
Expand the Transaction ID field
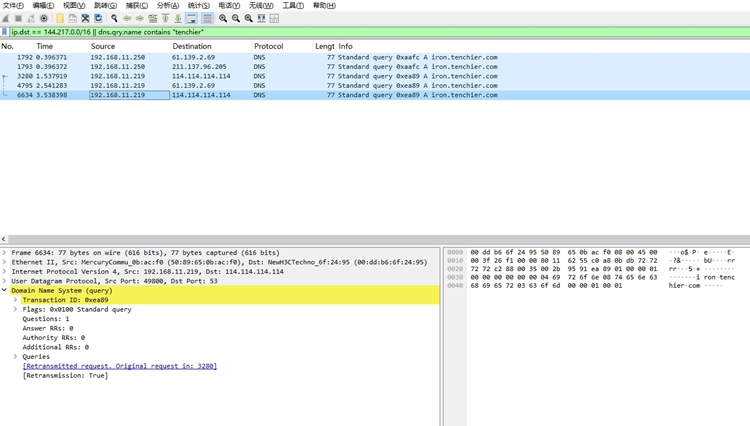15,300
